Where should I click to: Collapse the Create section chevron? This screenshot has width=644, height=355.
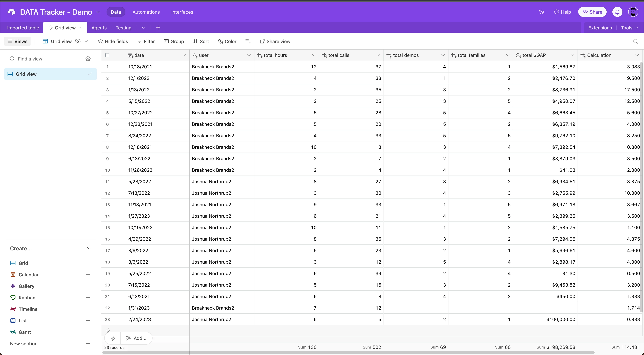[89, 248]
